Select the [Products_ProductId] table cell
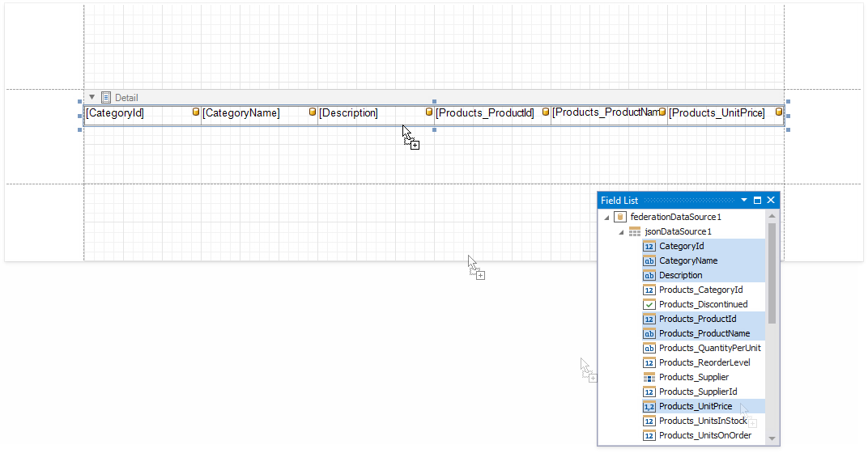The height and width of the screenshot is (453, 868). tap(484, 113)
